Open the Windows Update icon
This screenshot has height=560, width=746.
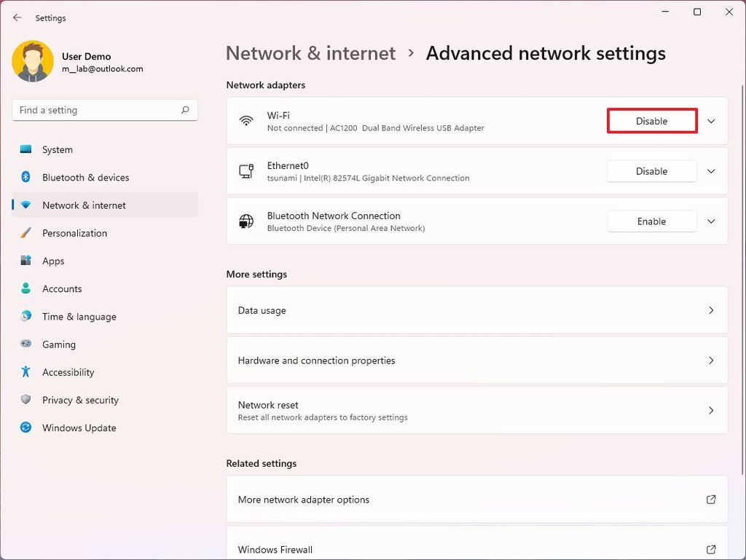(x=25, y=428)
